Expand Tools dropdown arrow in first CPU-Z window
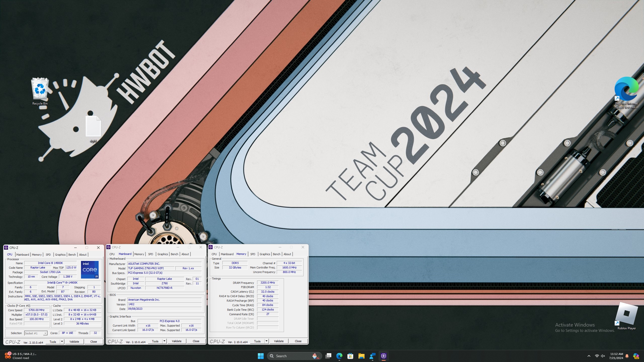The width and height of the screenshot is (644, 362). click(x=62, y=342)
